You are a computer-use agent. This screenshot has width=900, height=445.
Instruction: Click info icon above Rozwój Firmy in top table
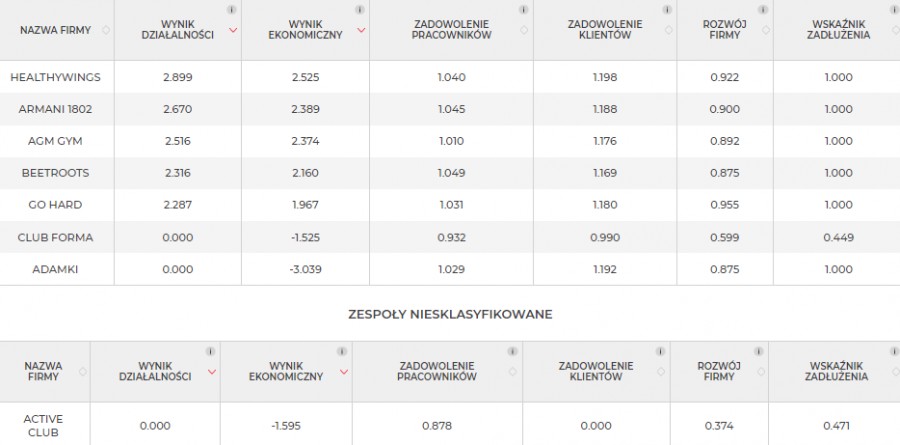pos(763,10)
